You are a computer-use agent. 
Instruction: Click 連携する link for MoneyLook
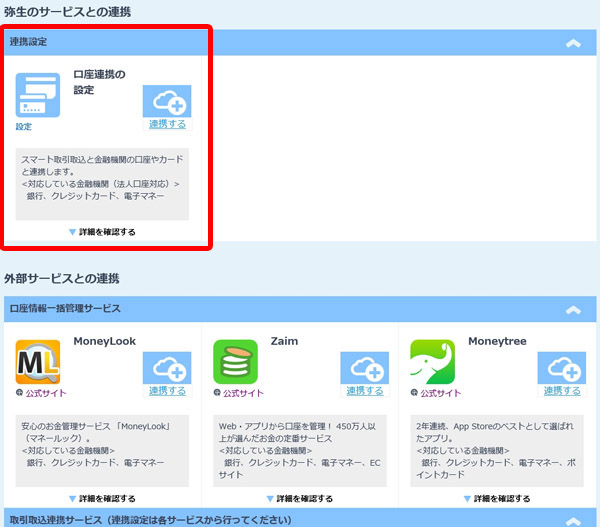pyautogui.click(x=167, y=391)
